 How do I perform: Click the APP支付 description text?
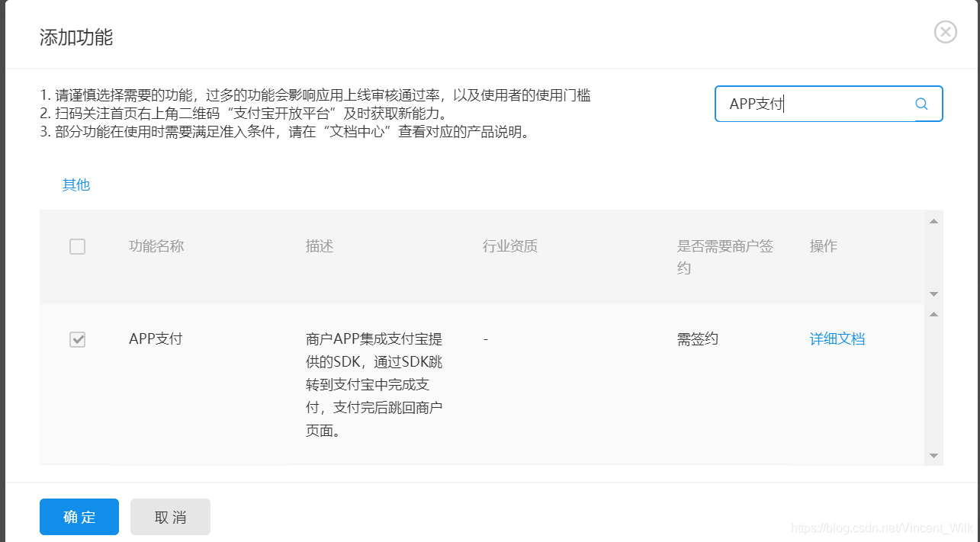pos(374,385)
